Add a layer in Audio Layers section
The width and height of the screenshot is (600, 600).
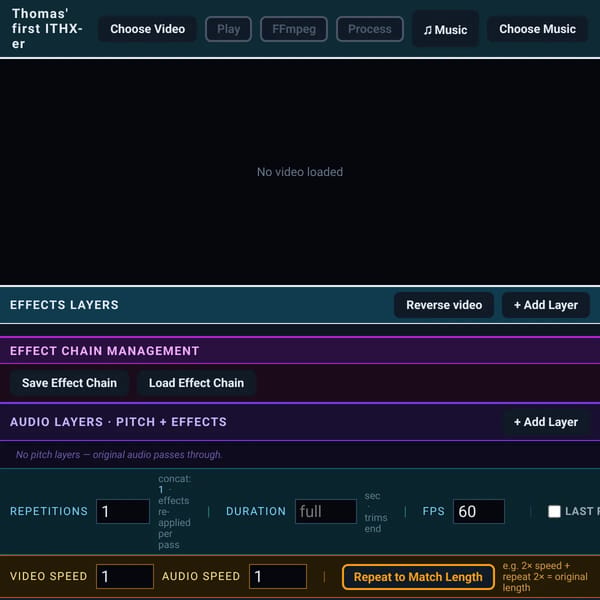pos(546,422)
